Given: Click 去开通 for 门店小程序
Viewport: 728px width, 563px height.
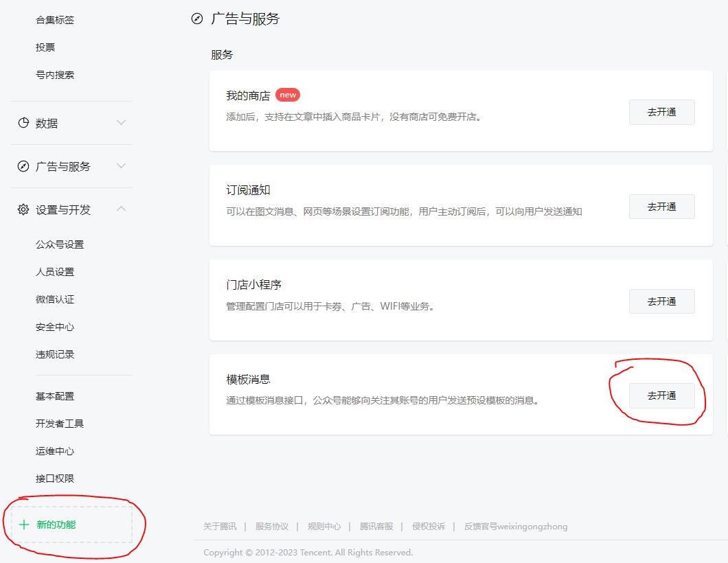Looking at the screenshot, I should [661, 301].
